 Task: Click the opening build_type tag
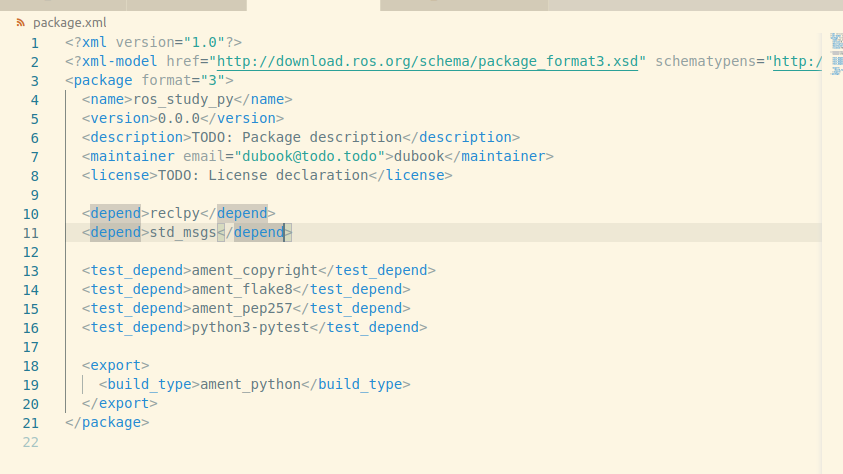click(149, 384)
